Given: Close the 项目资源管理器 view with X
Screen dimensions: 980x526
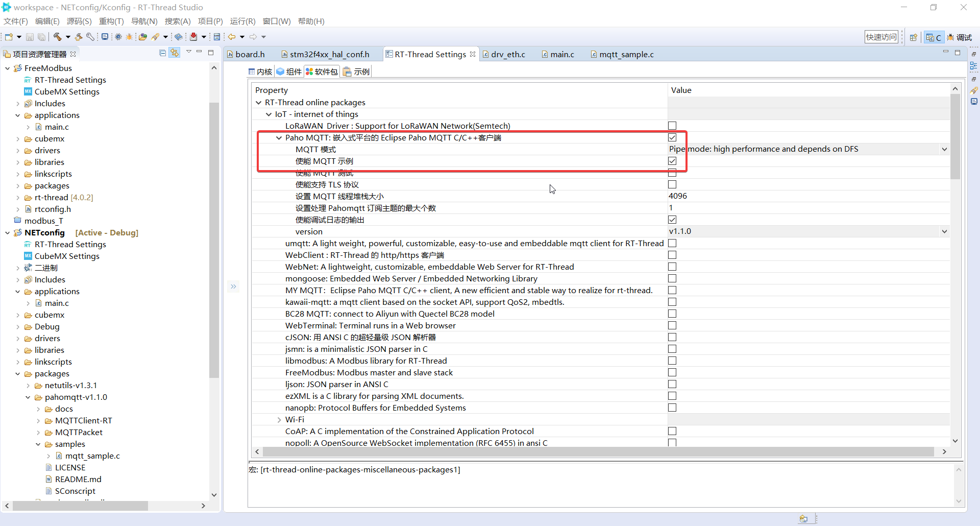Looking at the screenshot, I should [73, 54].
